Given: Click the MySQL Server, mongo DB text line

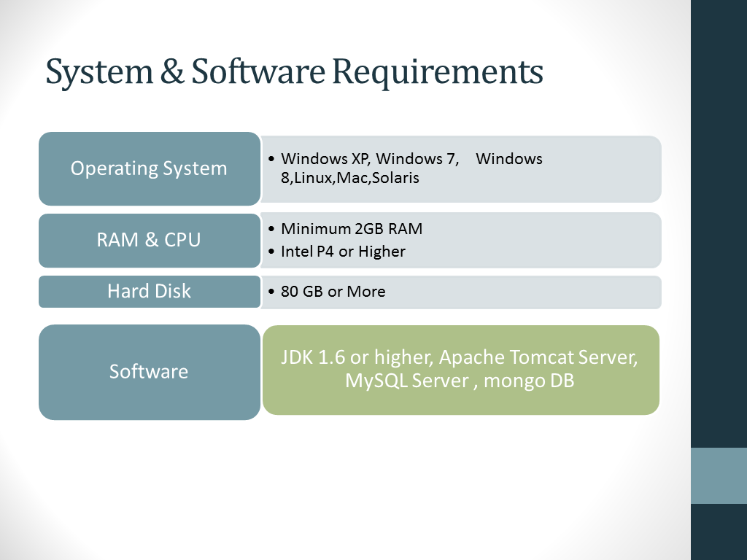Looking at the screenshot, I should pos(460,381).
